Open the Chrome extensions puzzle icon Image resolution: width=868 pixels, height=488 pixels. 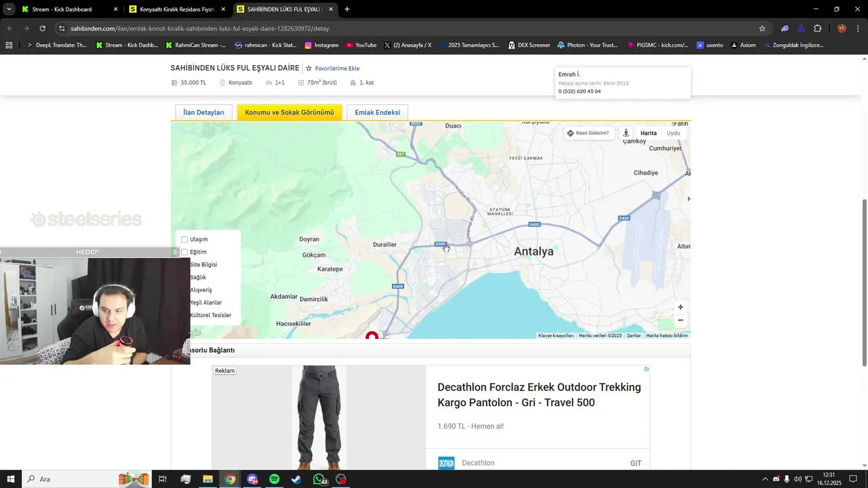[817, 28]
